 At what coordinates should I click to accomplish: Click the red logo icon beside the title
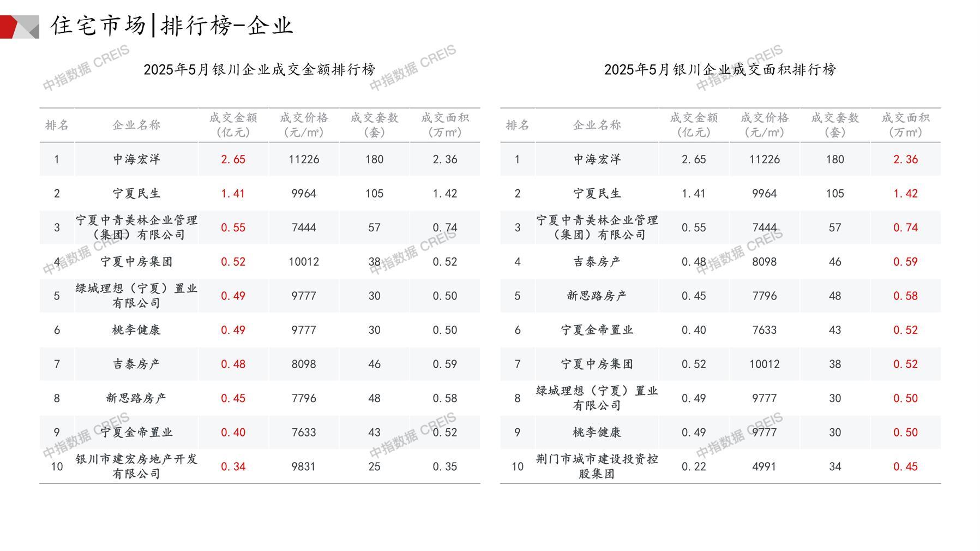coord(19,27)
